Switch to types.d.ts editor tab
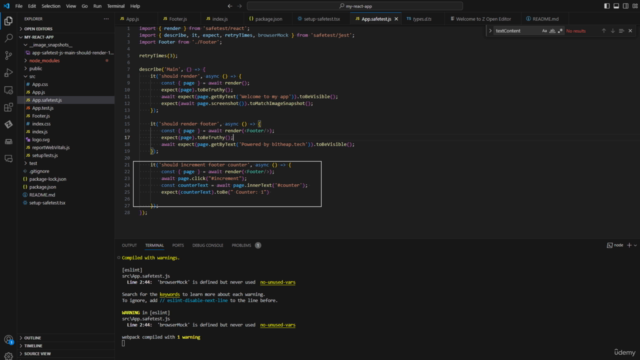Viewport: 640px width, 360px height. click(x=422, y=19)
